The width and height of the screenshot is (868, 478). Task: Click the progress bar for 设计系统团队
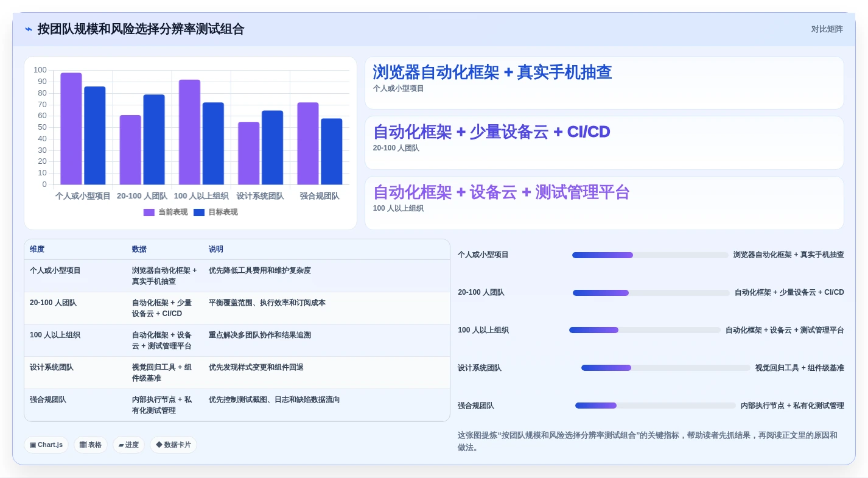coord(666,368)
